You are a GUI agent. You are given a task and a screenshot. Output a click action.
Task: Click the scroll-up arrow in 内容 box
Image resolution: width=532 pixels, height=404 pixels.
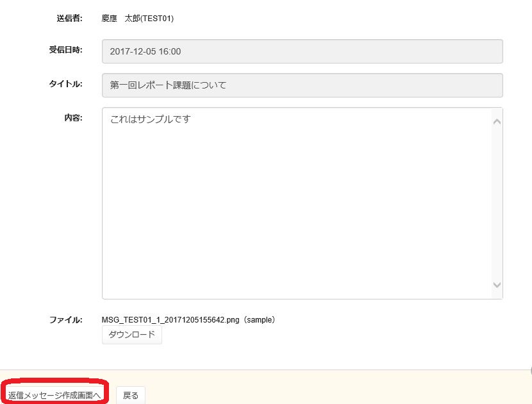tap(497, 122)
